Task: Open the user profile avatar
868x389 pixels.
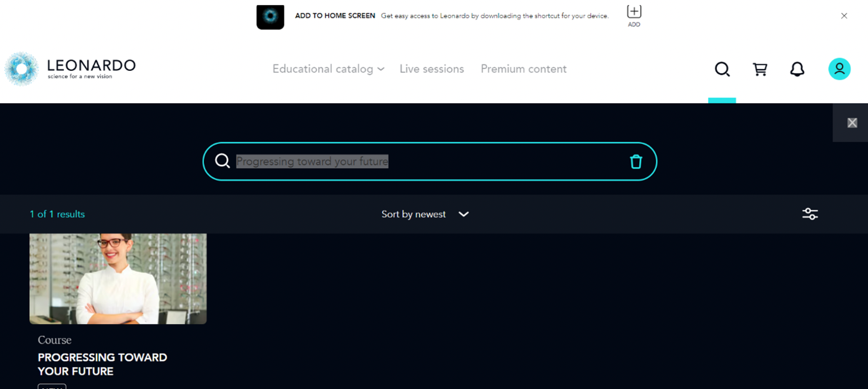Action: click(x=839, y=69)
